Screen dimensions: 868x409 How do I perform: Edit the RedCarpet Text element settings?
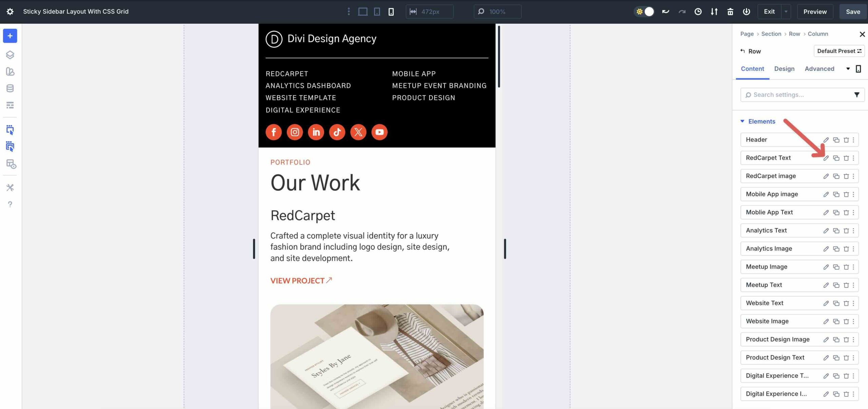[826, 158]
